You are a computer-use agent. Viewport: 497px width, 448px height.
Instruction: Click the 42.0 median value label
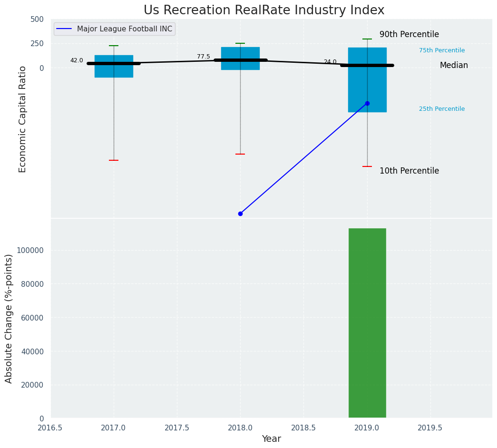click(x=77, y=60)
